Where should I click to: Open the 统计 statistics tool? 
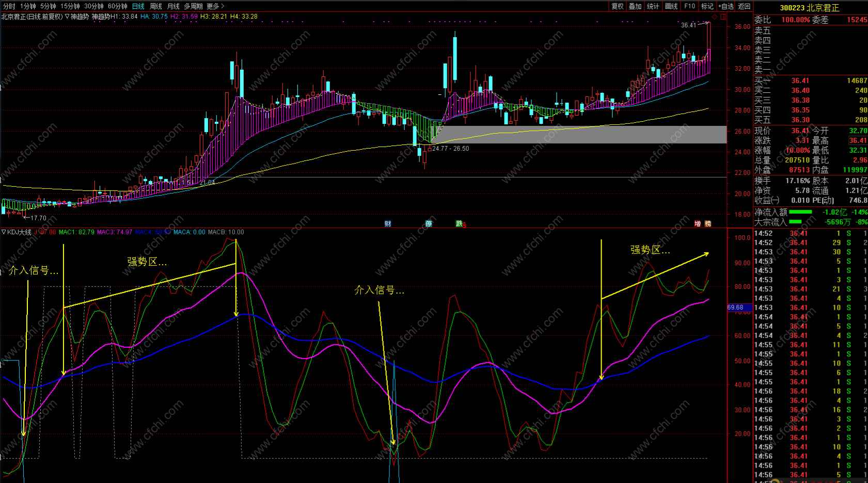pos(653,6)
